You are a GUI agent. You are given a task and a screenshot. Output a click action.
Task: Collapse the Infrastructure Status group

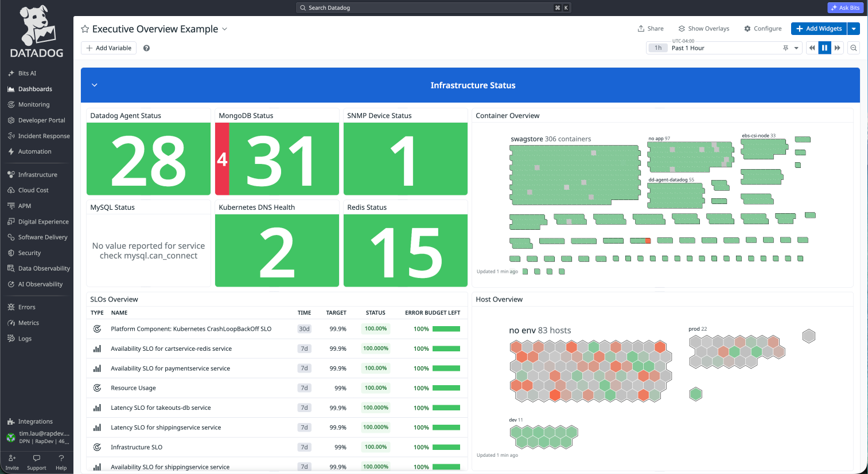pyautogui.click(x=95, y=85)
